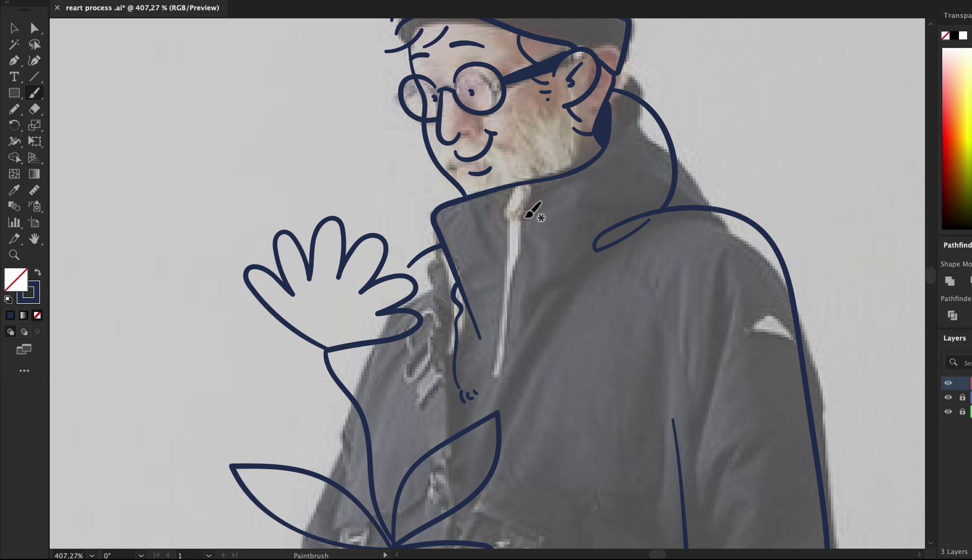This screenshot has height=560, width=972.
Task: Hide the third layer with eye icon
Action: [948, 411]
